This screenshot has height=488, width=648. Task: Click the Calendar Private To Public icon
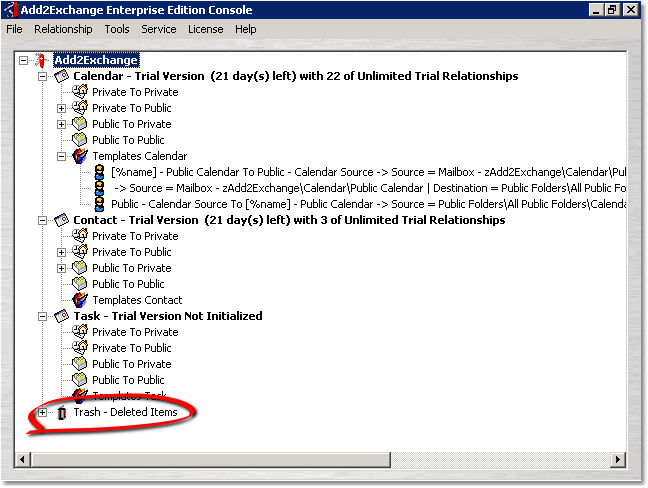(x=80, y=108)
